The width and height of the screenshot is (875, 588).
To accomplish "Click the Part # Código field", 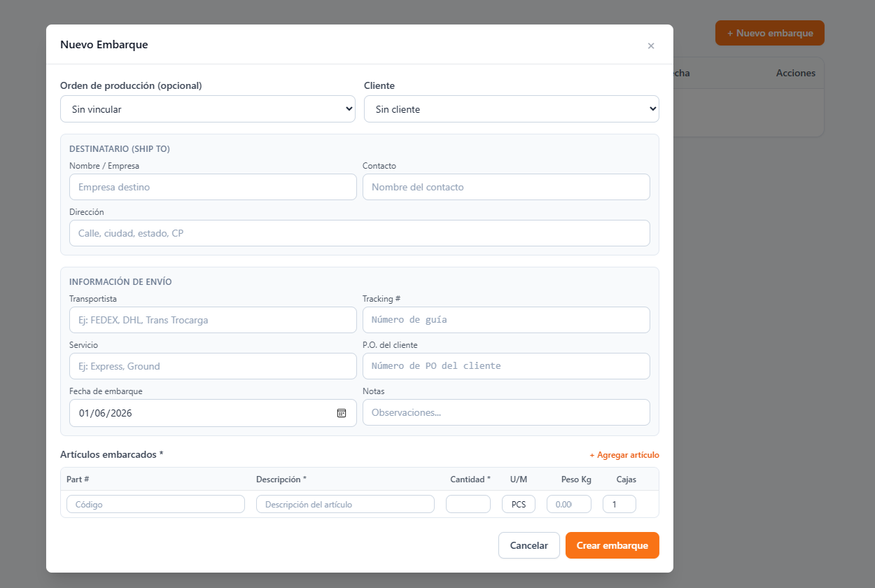I will click(x=155, y=504).
